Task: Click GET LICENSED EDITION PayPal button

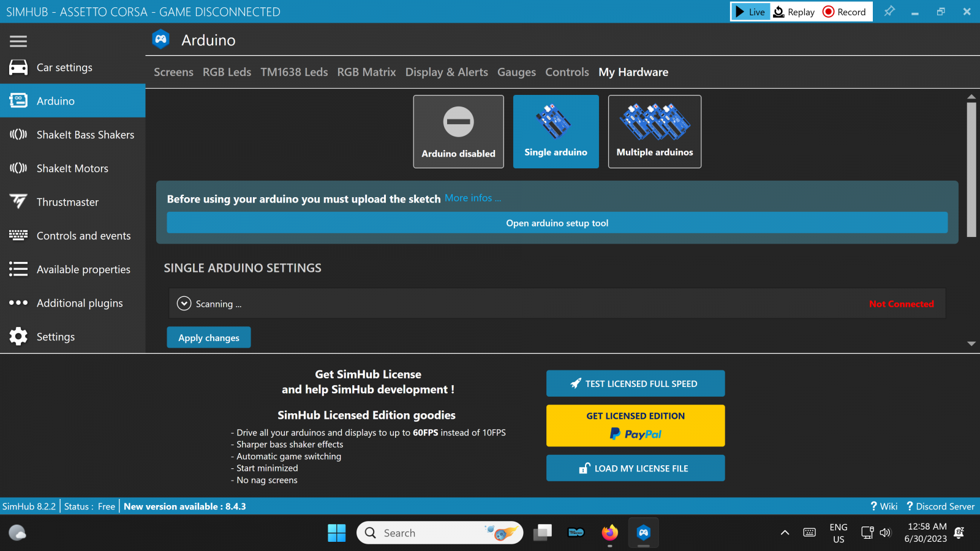Action: (x=635, y=425)
